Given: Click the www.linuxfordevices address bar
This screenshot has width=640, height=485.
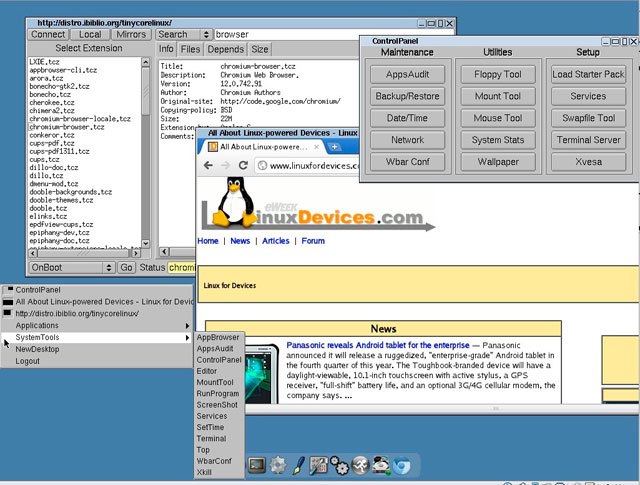Looking at the screenshot, I should pyautogui.click(x=307, y=165).
